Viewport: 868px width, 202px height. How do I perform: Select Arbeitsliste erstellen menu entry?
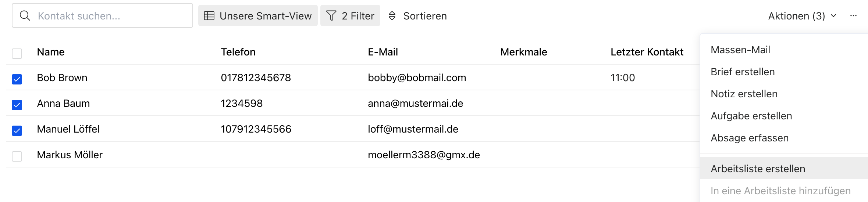click(758, 169)
